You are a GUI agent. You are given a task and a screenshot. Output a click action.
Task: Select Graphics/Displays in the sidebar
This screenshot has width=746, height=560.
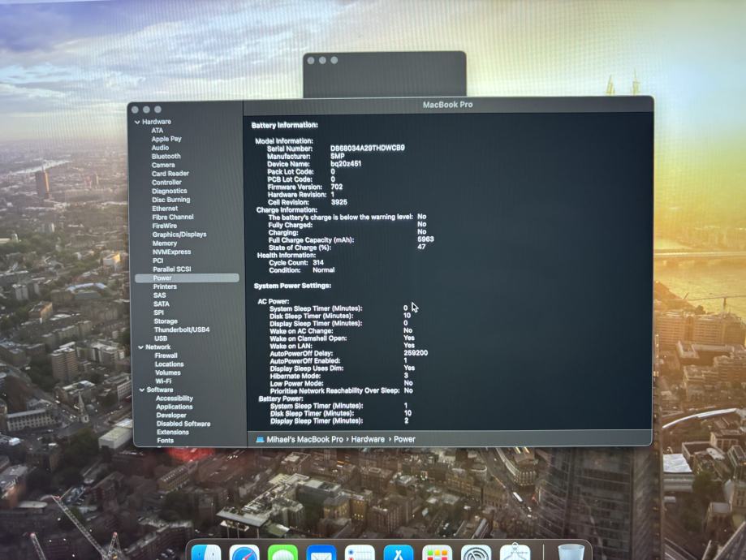179,235
